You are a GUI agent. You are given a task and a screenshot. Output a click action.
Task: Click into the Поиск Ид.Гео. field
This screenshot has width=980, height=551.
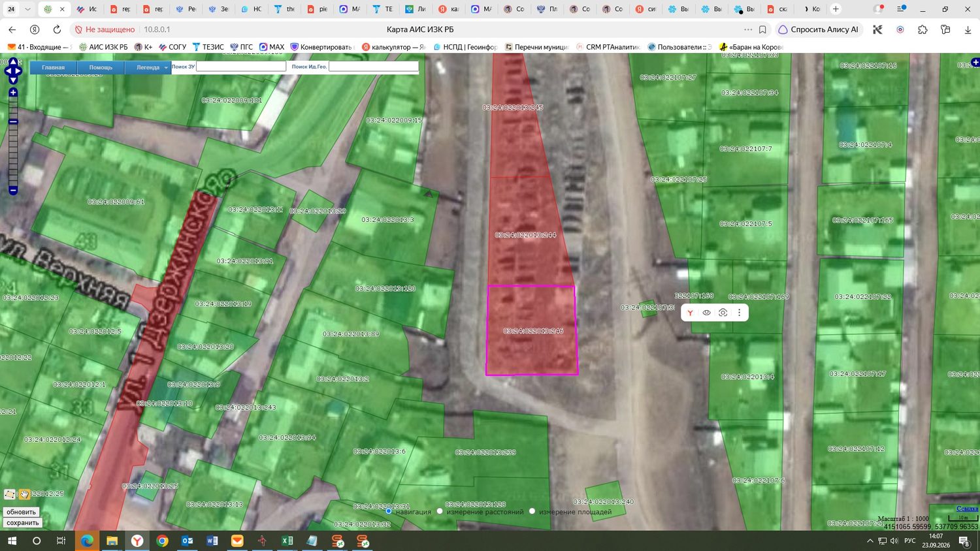click(x=373, y=67)
